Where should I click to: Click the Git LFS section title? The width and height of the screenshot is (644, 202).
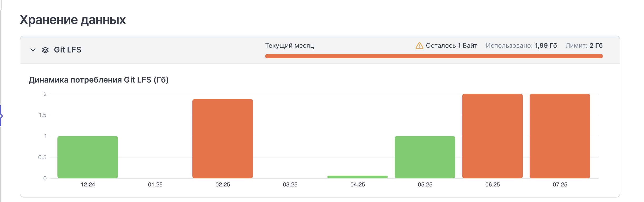(x=68, y=50)
